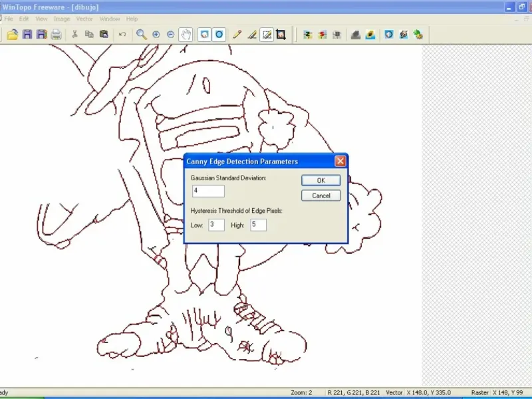Click the 'Gaussian Standard Deviation:' label
Screen dimensions: 532x399
pyautogui.click(x=228, y=178)
